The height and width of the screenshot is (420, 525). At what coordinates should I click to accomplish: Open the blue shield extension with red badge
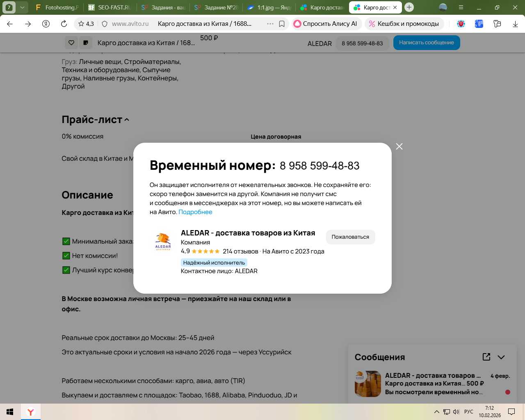pos(461,24)
